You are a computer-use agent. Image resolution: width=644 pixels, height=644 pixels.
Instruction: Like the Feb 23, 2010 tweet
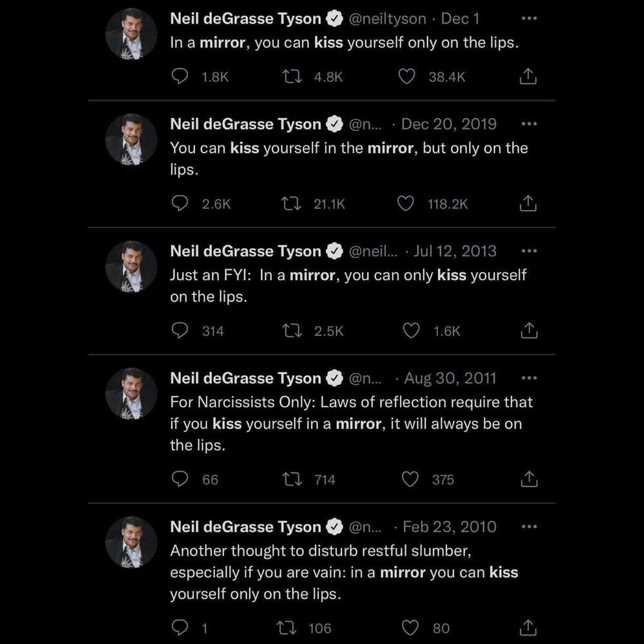(411, 627)
